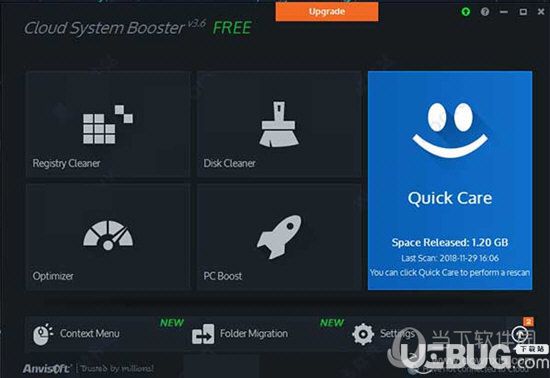550x378 pixels.
Task: Select the 'Disk Cleaner' label text
Action: [x=229, y=163]
